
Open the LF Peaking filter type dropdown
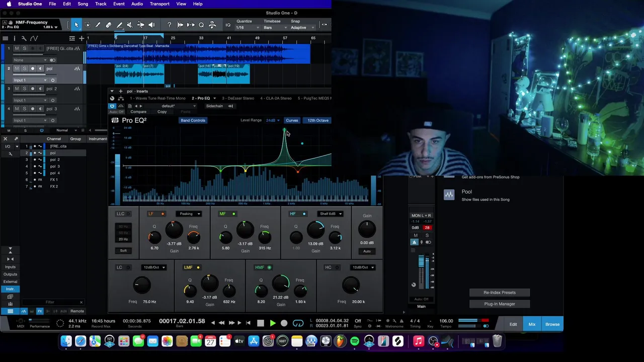(x=189, y=214)
